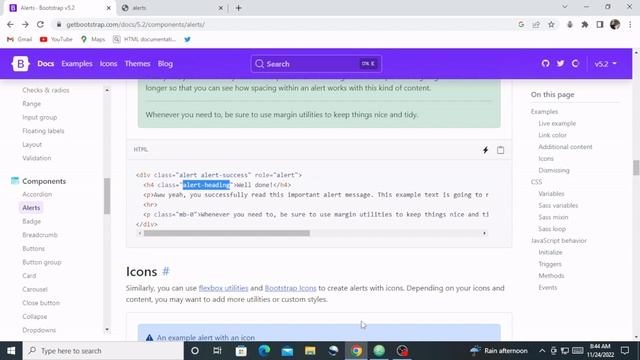Image resolution: width=640 pixels, height=360 pixels.
Task: Open the Chrome profile avatar
Action: click(x=615, y=24)
